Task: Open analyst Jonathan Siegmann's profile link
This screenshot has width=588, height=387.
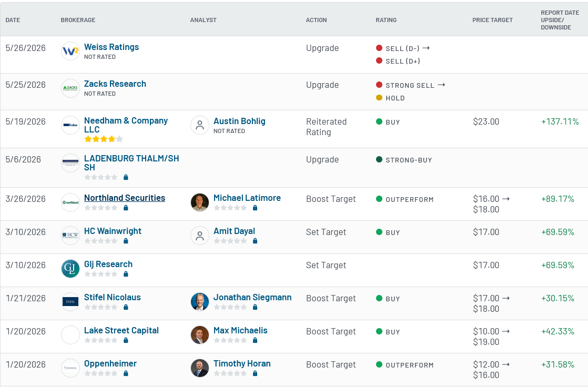Action: coord(252,297)
